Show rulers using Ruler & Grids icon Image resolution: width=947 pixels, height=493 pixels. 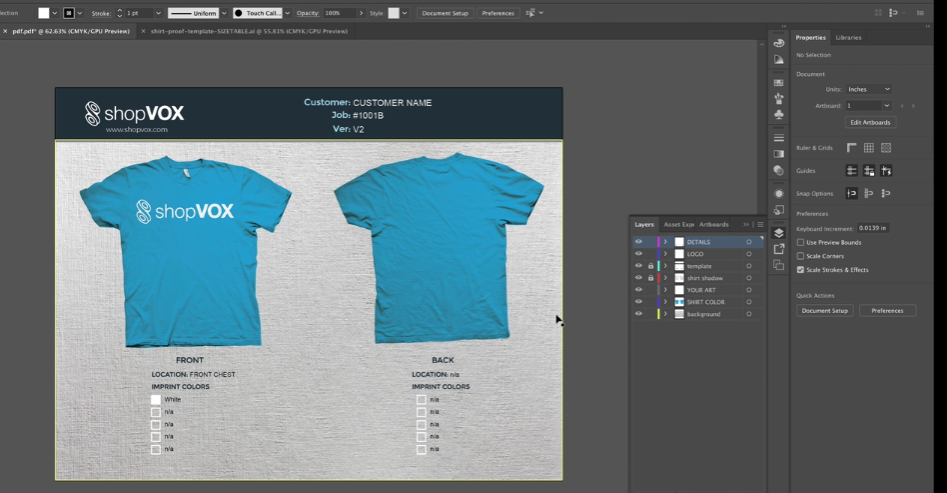pos(852,148)
